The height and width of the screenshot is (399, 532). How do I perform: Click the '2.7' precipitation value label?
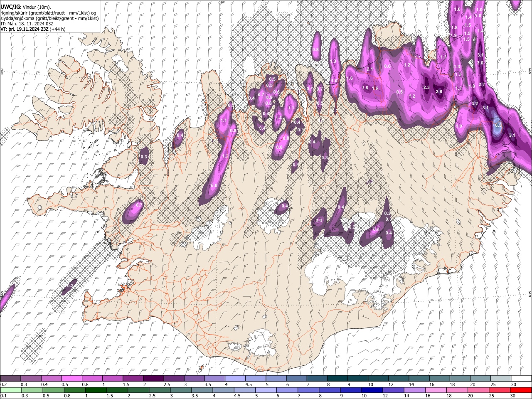pos(482,84)
